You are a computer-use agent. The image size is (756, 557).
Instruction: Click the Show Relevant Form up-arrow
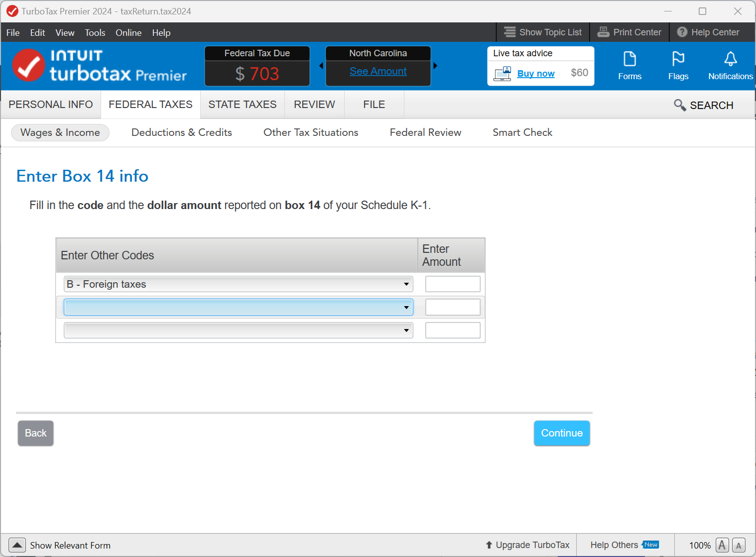[x=17, y=545]
